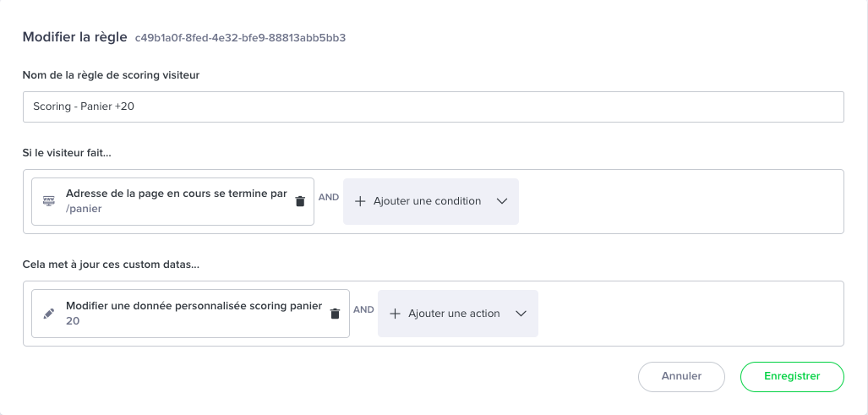Screen dimensions: 868x415
Task: Click the /panier condition value
Action: coord(84,209)
